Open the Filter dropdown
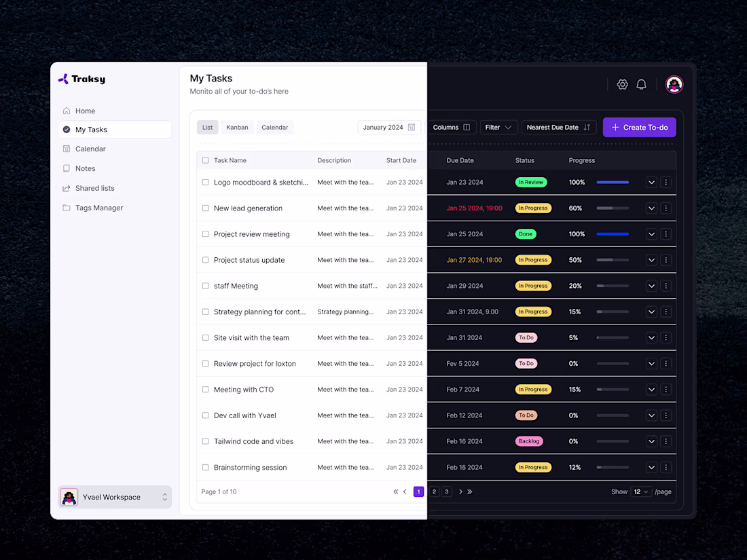This screenshot has width=747, height=560. pyautogui.click(x=498, y=127)
